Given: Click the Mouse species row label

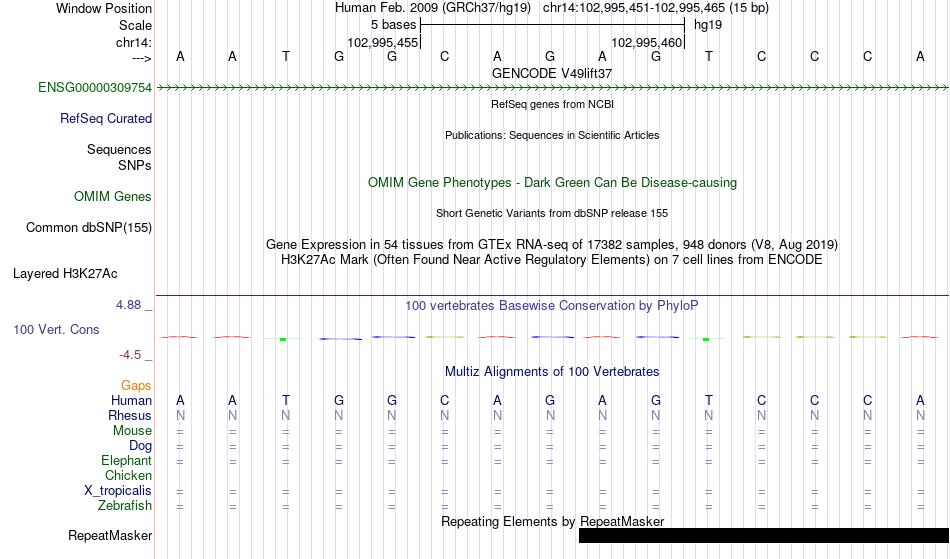Looking at the screenshot, I should click(132, 431).
